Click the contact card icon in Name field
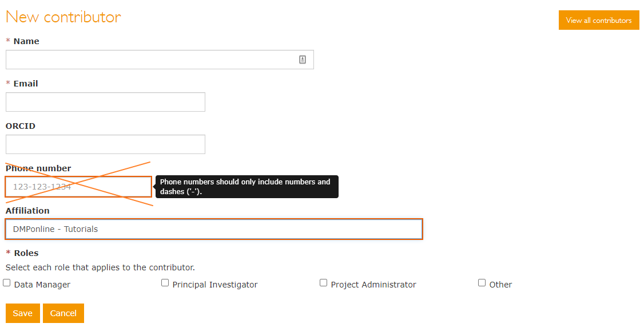This screenshot has height=327, width=644. click(x=303, y=60)
